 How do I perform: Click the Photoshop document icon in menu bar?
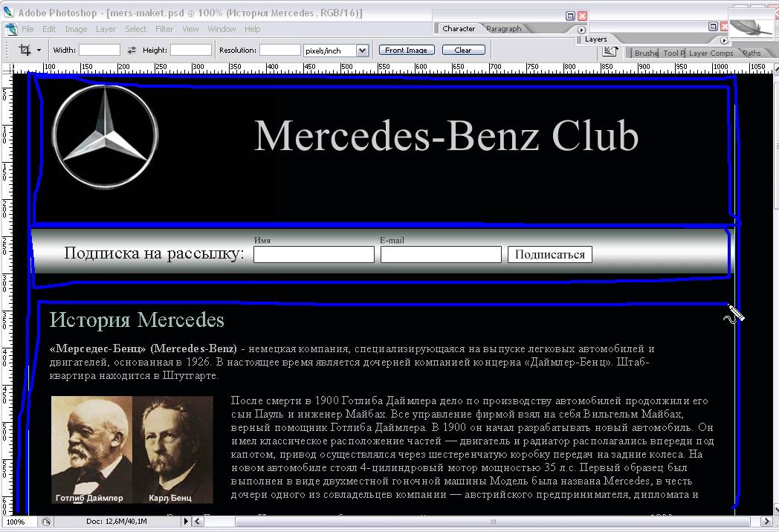pos(11,29)
